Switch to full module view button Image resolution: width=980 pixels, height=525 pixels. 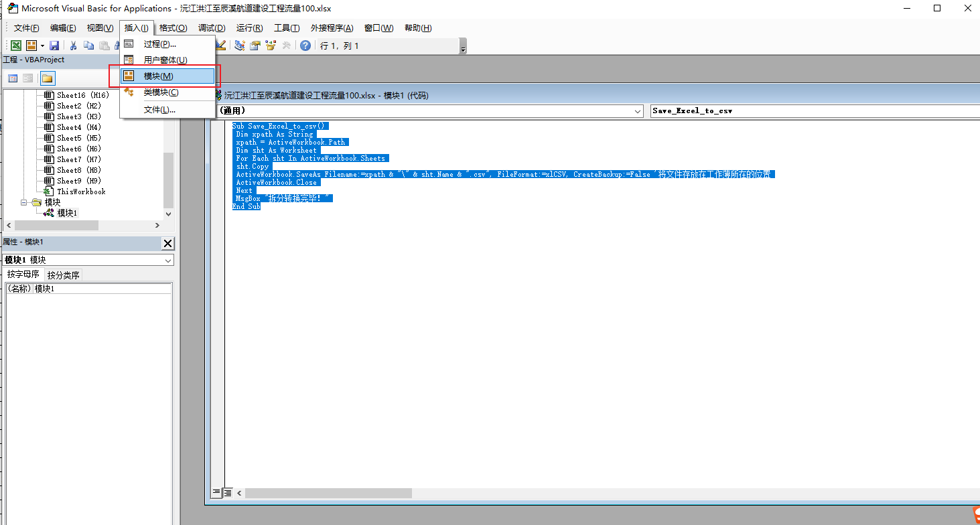point(228,492)
